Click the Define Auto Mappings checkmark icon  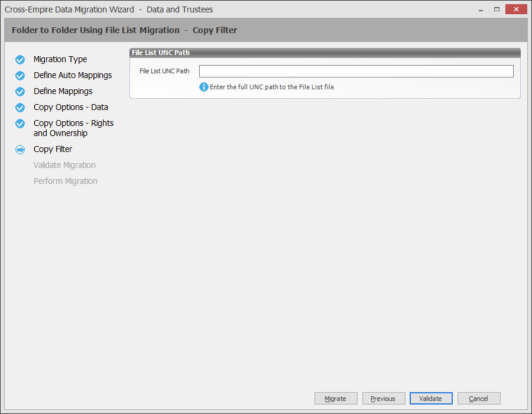[x=20, y=76]
